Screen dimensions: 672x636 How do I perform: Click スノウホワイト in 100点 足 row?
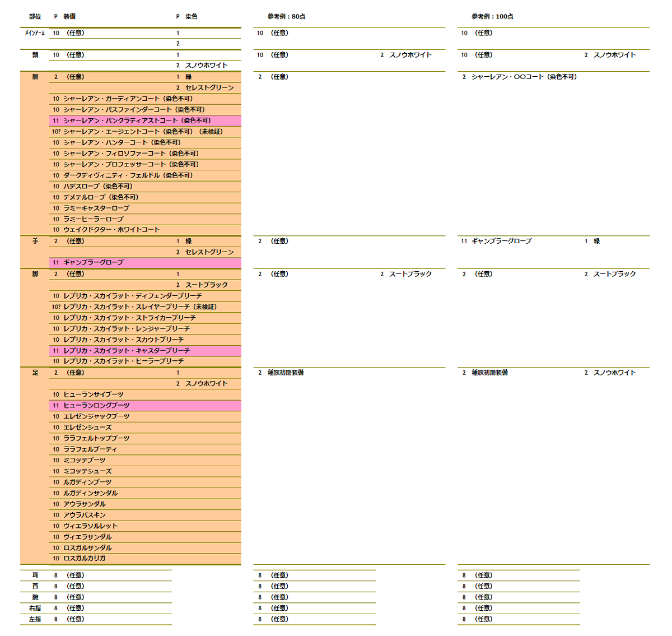(615, 373)
